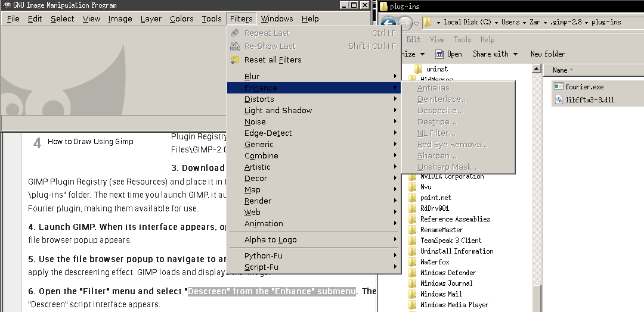The image size is (644, 312).
Task: Open 'How to Draw Using Gimp' link
Action: (x=91, y=142)
